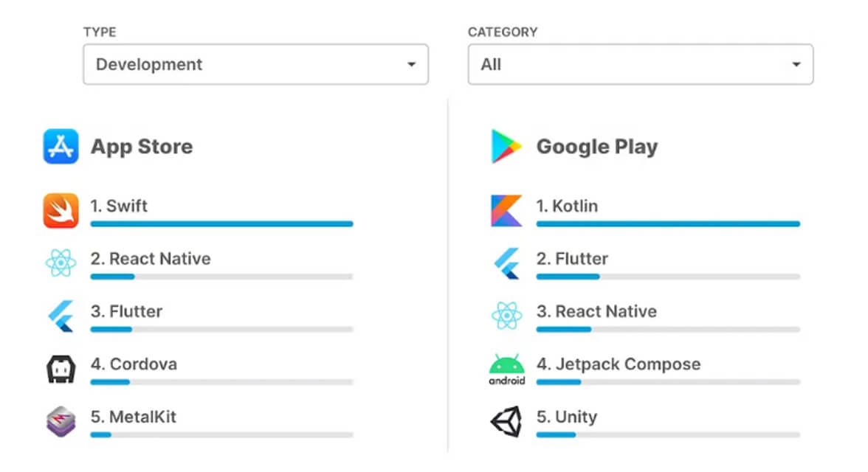Click the Google Play heading text
The width and height of the screenshot is (868, 472).
(596, 147)
